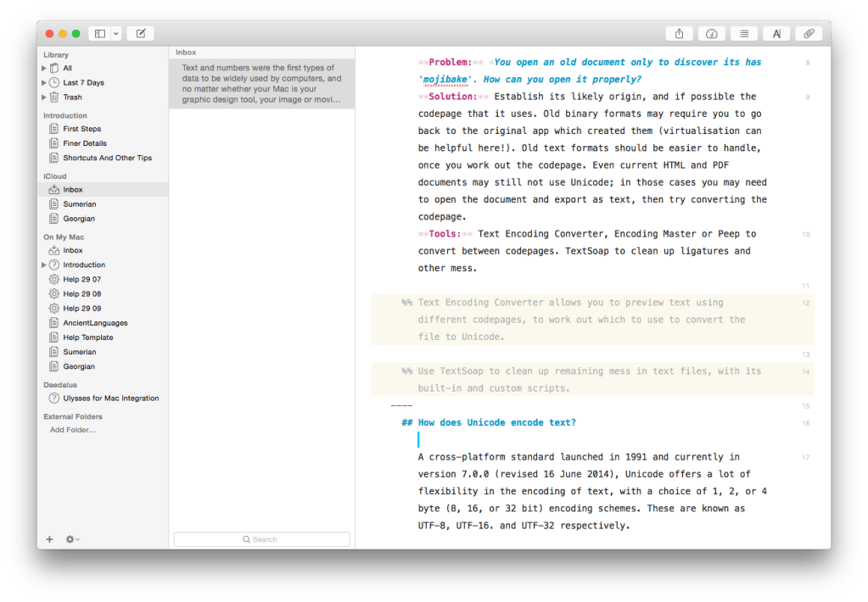
Task: Open the attachments paperclip icon
Action: click(x=809, y=34)
